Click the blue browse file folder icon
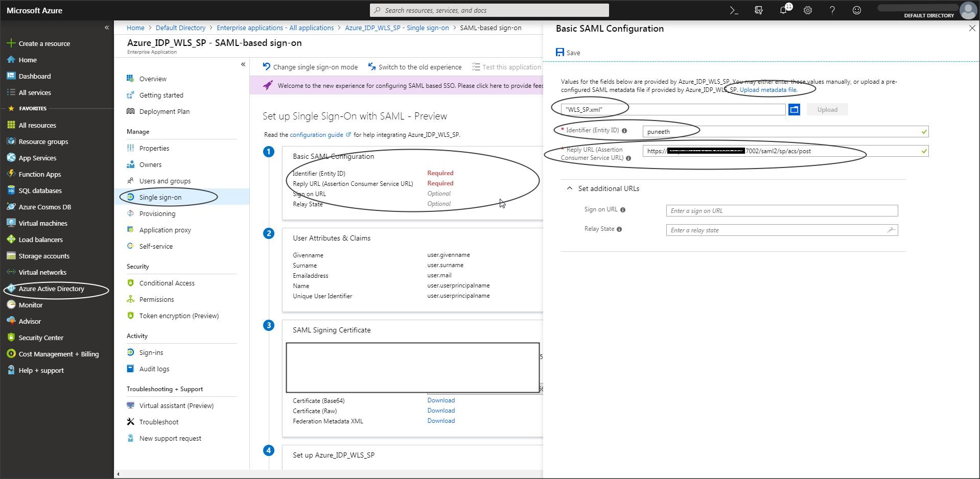The width and height of the screenshot is (980, 479). [794, 109]
